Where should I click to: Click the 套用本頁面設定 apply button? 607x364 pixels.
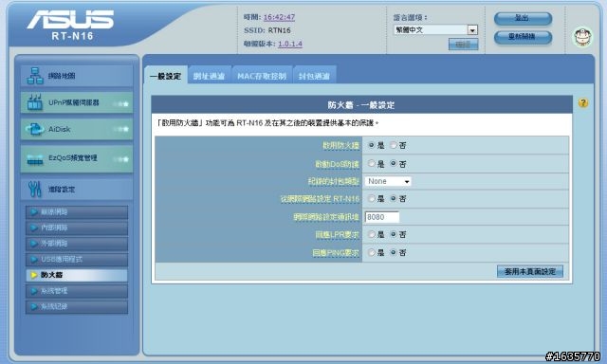[x=530, y=271]
